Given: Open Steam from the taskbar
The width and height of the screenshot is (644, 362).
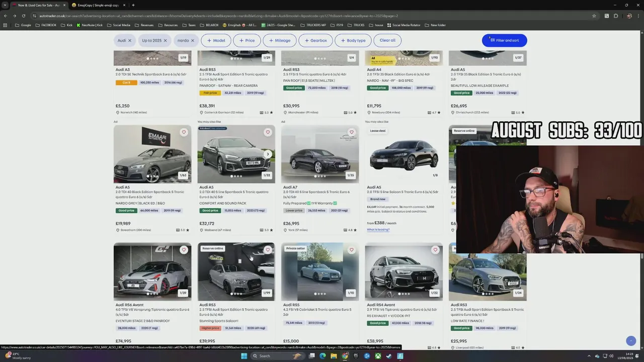Looking at the screenshot, I should coord(389,356).
